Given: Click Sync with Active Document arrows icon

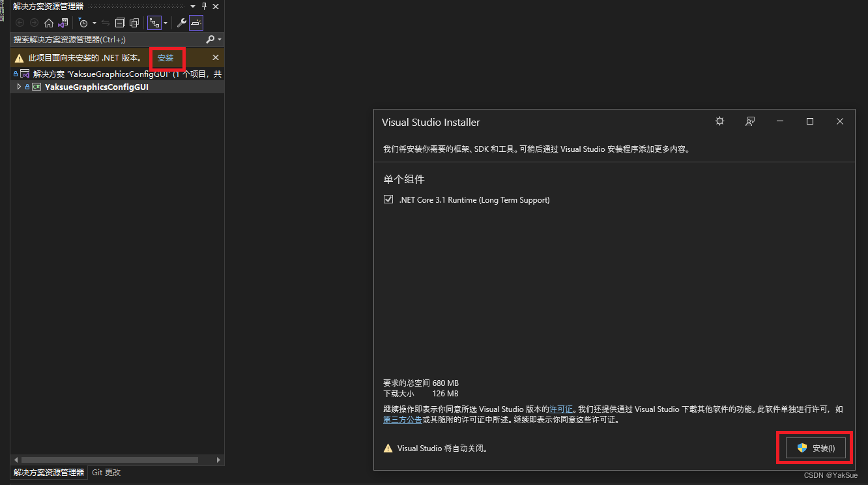Looking at the screenshot, I should coord(106,23).
